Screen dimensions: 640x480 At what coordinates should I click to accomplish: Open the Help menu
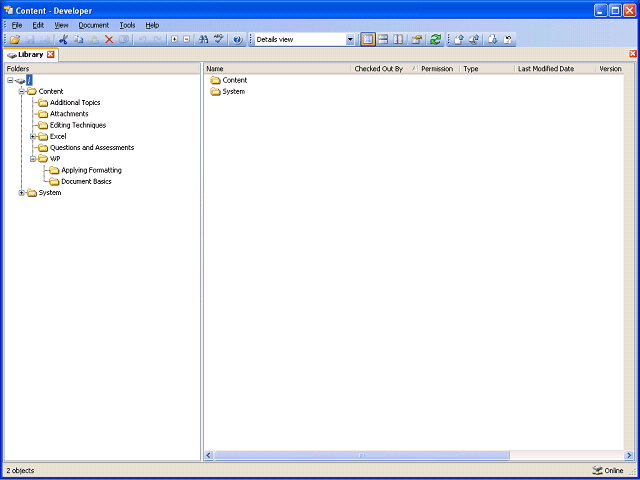152,25
